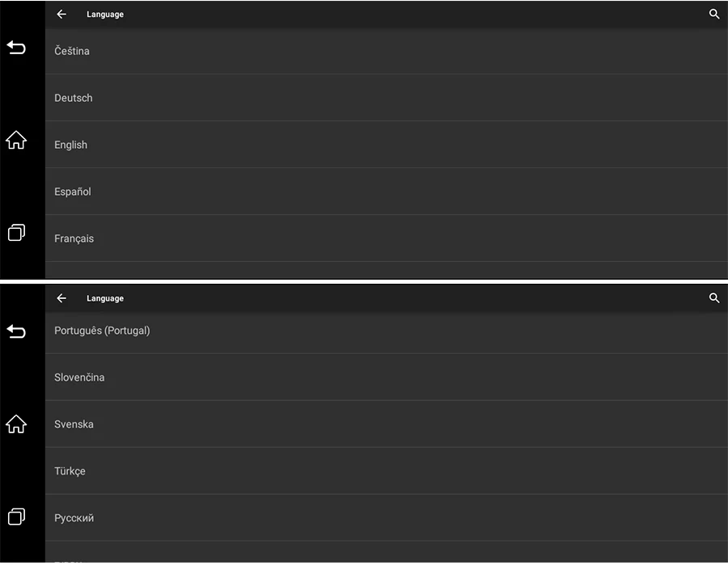Select English as the language
The width and height of the screenshot is (728, 565).
[x=387, y=145]
